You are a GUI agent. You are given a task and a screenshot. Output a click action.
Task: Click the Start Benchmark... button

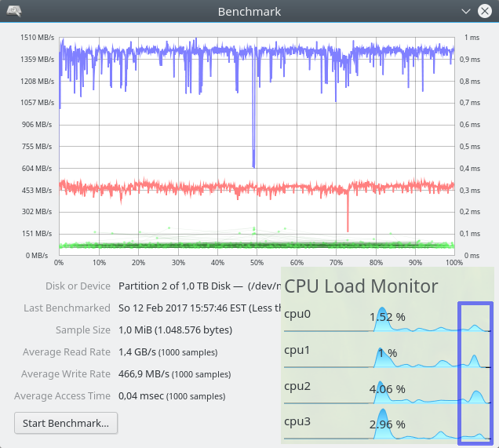coord(66,423)
